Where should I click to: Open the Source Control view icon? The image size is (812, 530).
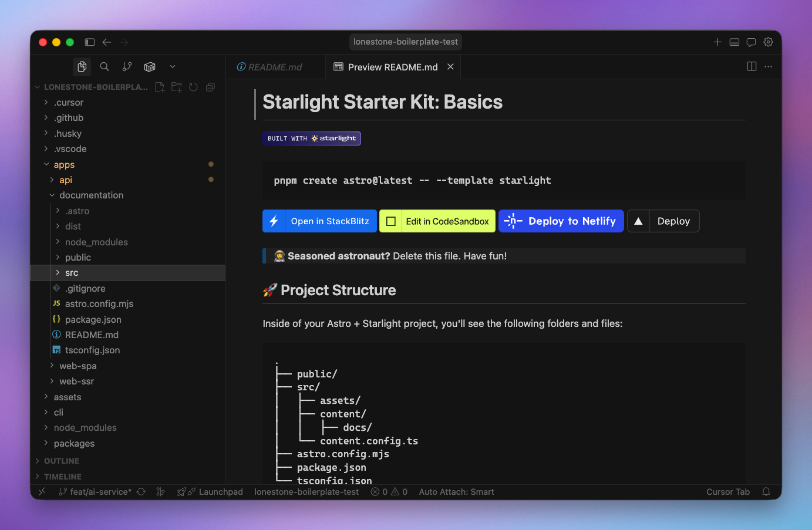coord(127,67)
